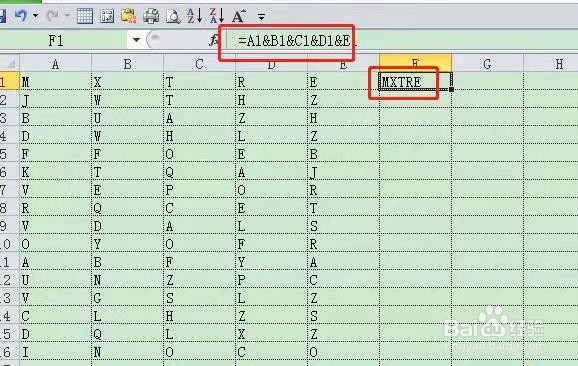Click the Increase Font Size icon
578x366 pixels.
pos(239,16)
